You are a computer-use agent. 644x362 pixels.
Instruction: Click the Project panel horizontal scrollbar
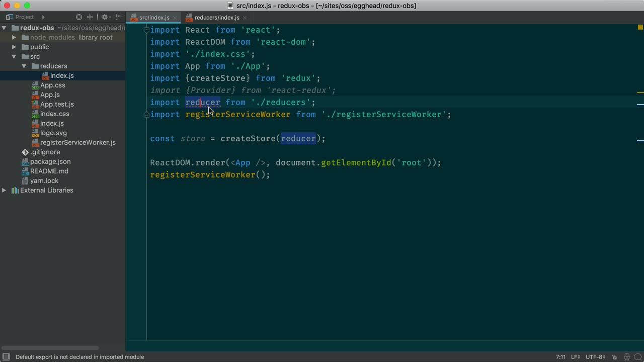[50, 347]
